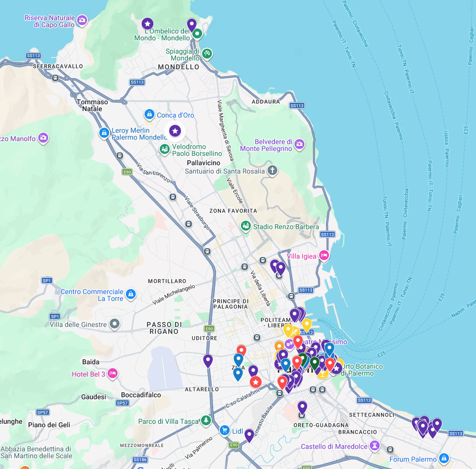Click the Via della Libertà street label

(x=261, y=289)
